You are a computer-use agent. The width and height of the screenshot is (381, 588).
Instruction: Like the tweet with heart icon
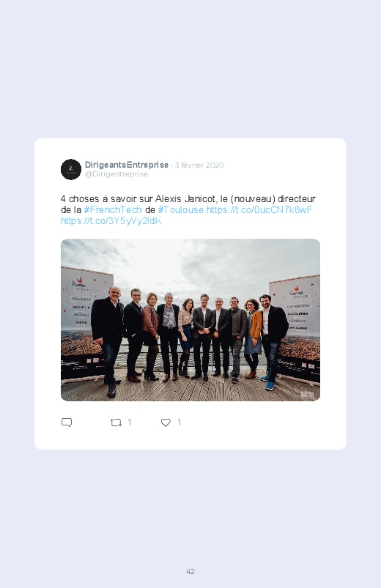point(166,423)
